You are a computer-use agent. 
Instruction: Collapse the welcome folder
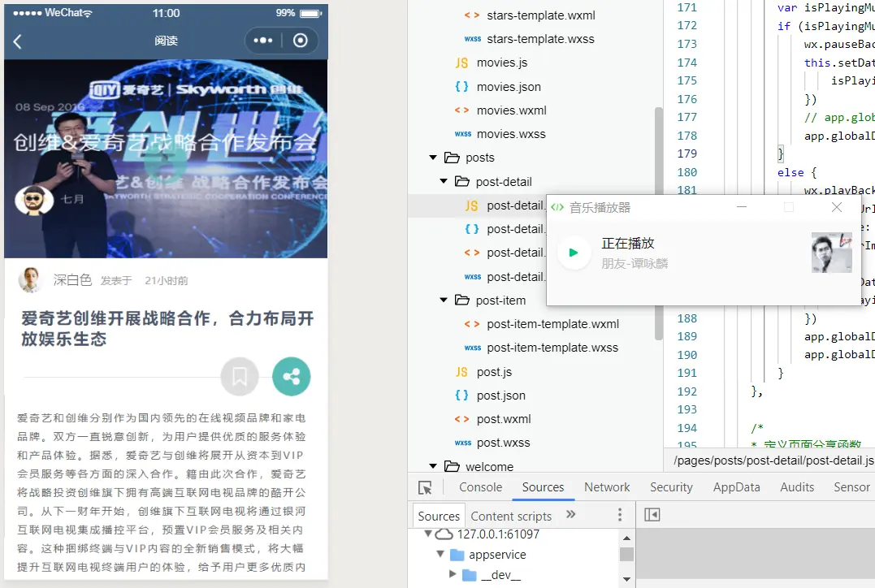[x=433, y=466]
